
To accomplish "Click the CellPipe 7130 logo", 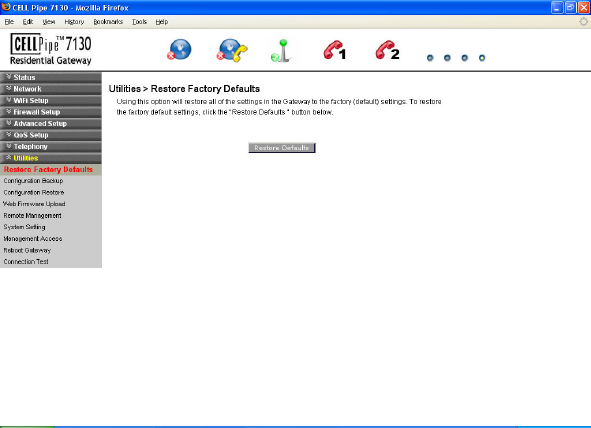I will (51, 49).
